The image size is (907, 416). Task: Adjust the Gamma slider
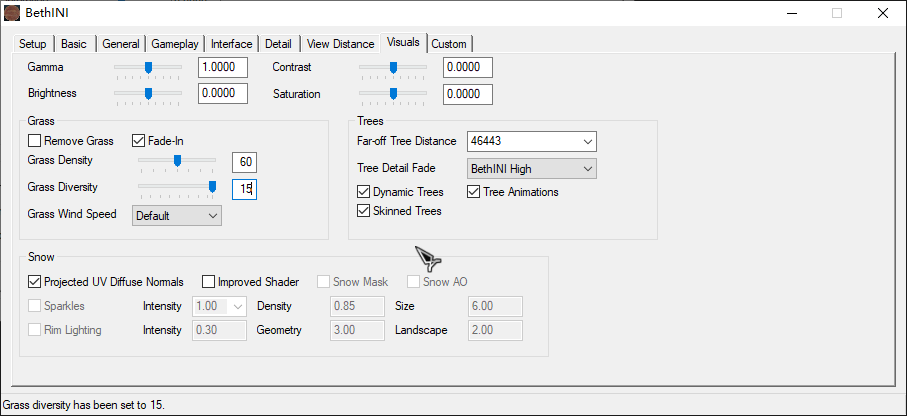(x=148, y=68)
